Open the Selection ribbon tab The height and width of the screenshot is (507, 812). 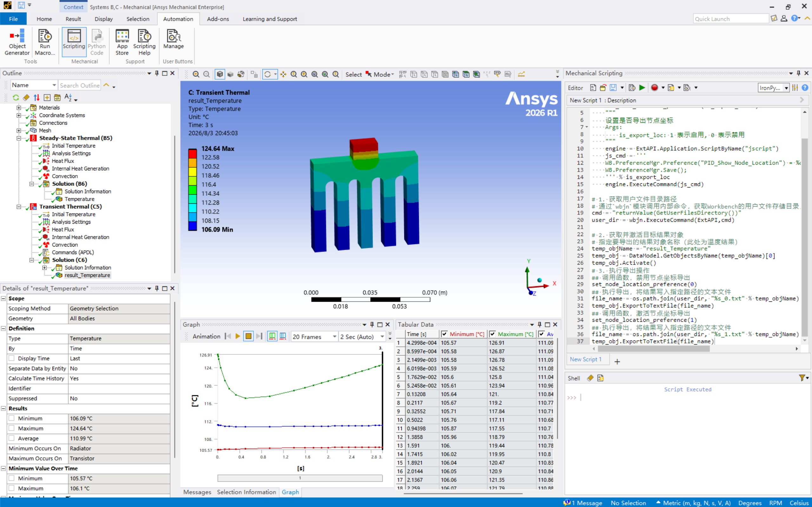coord(138,19)
